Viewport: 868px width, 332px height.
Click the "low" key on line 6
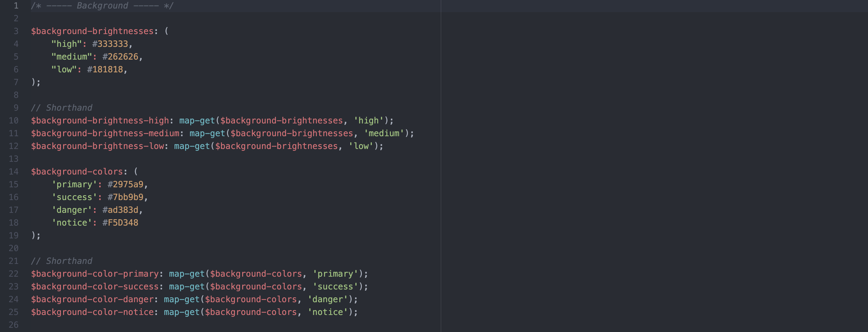(64, 70)
